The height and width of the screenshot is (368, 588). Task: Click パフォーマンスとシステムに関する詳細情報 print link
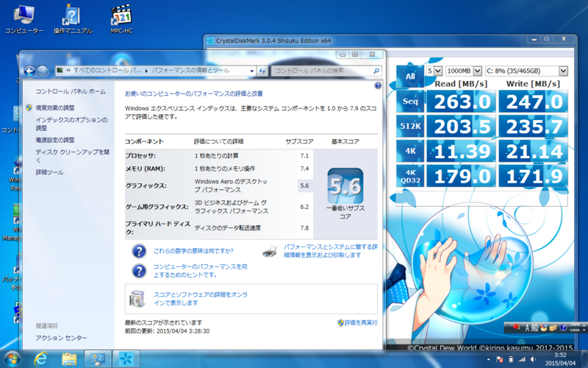pos(330,251)
